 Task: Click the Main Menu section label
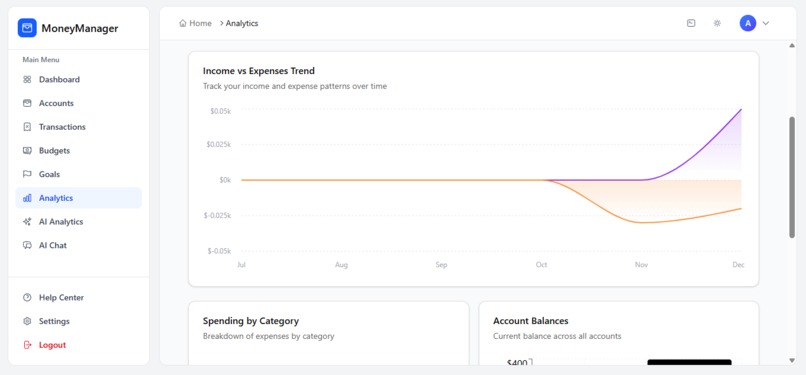coord(41,60)
